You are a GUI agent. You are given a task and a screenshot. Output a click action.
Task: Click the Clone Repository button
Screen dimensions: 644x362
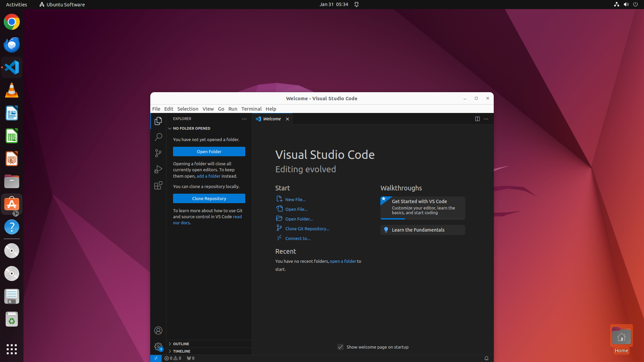[x=209, y=198]
